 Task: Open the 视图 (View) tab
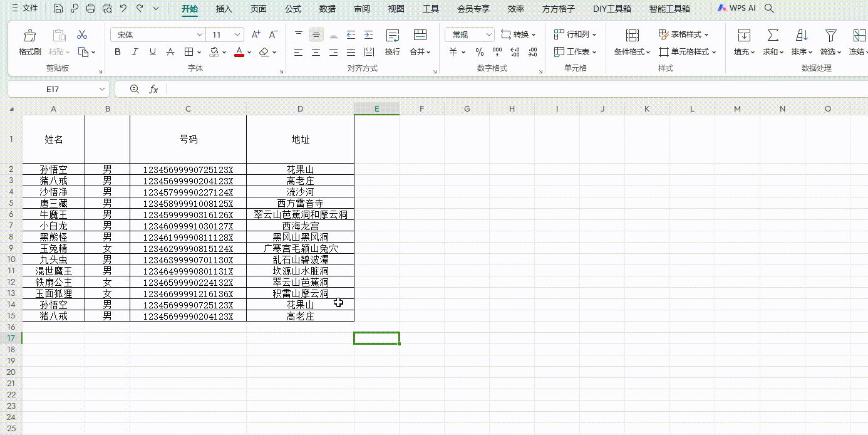pyautogui.click(x=396, y=9)
